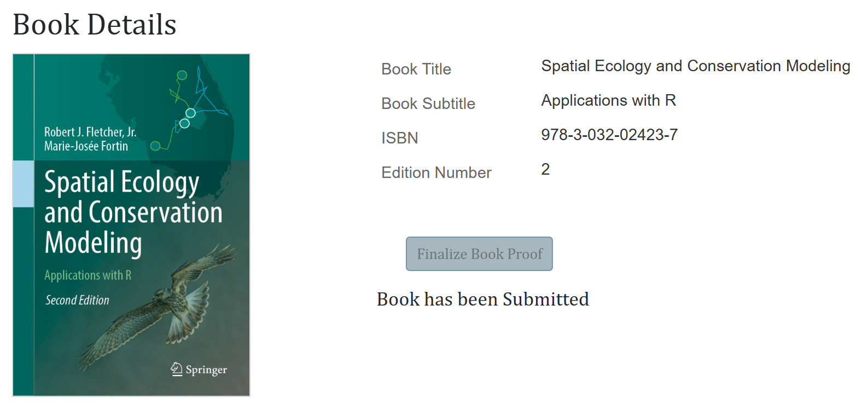Click author Robert J. Fletcher, Jr. on cover
868x403 pixels.
(90, 132)
